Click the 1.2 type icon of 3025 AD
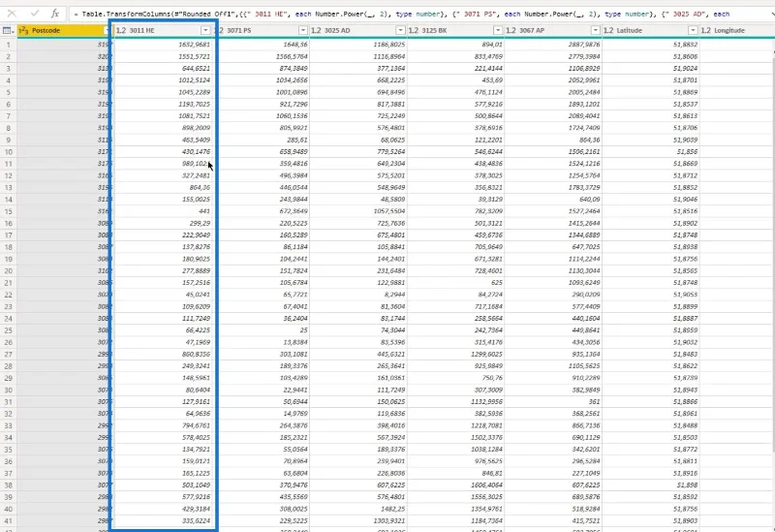 [x=316, y=31]
